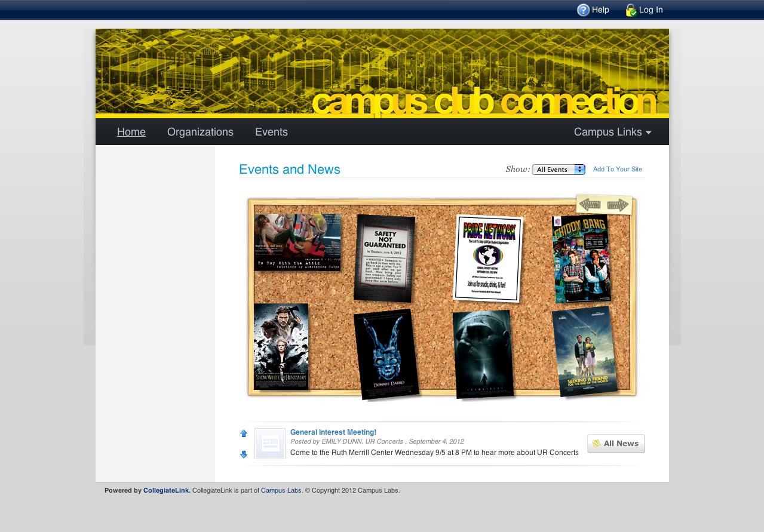Image resolution: width=764 pixels, height=532 pixels.
Task: Open the All Events show dropdown
Action: click(x=559, y=170)
